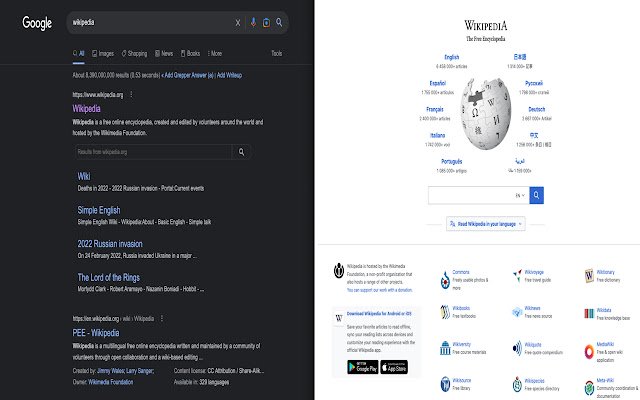The height and width of the screenshot is (400, 640).
Task: Open the Commons project icon
Action: [x=445, y=280]
